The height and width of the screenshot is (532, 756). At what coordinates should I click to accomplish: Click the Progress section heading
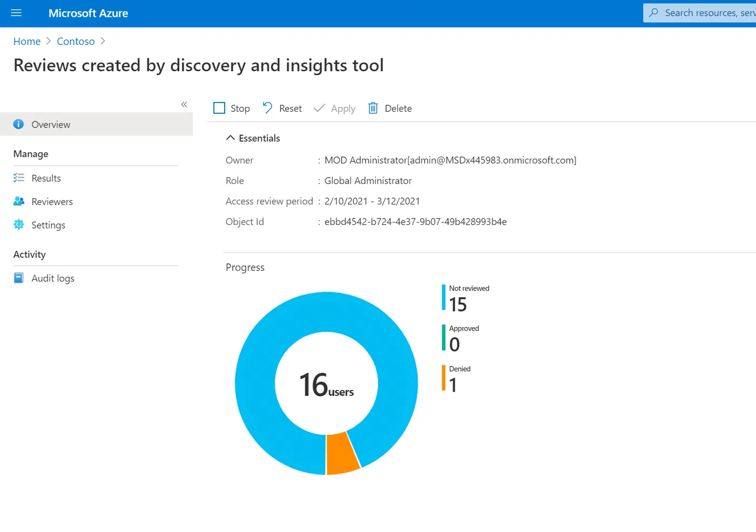[245, 268]
